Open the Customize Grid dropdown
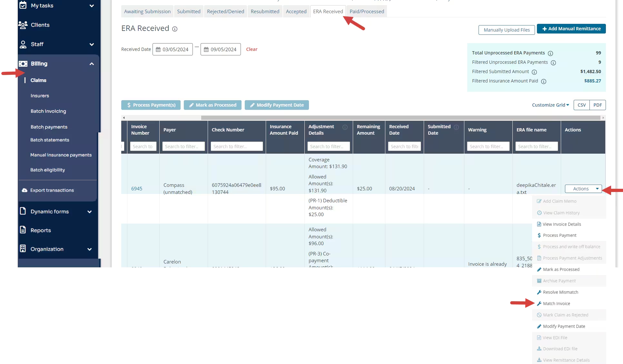 (x=550, y=105)
